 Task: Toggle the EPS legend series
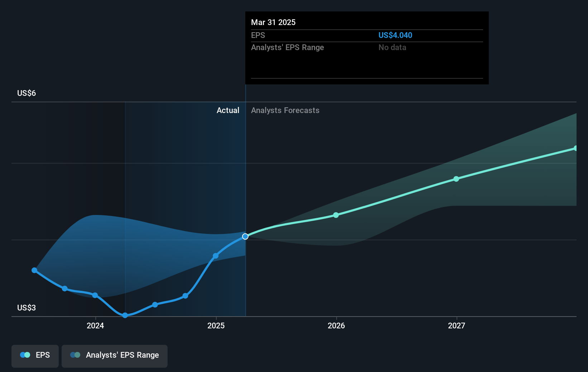click(35, 356)
